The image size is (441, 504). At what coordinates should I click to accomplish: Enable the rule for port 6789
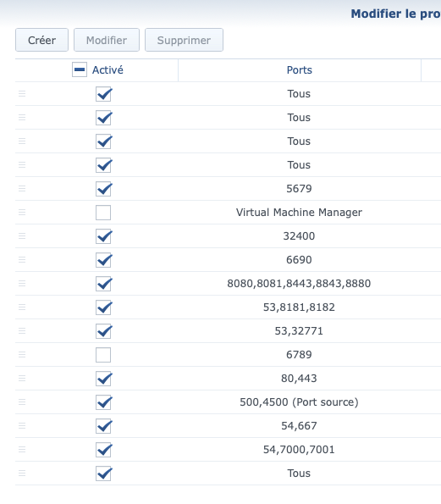103,355
